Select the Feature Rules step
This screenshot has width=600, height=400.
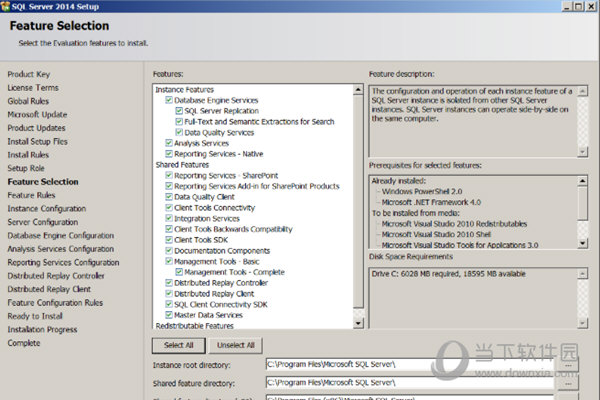click(x=31, y=195)
